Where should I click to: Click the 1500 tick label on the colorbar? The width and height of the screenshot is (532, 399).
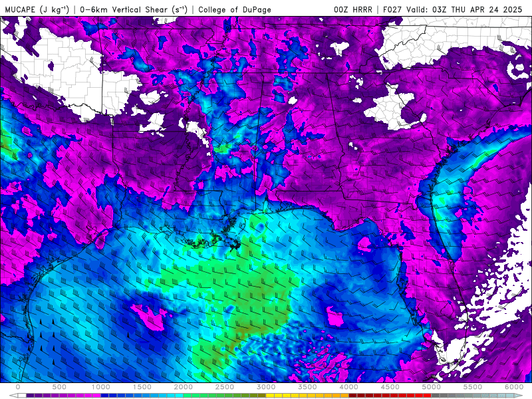[x=142, y=387]
